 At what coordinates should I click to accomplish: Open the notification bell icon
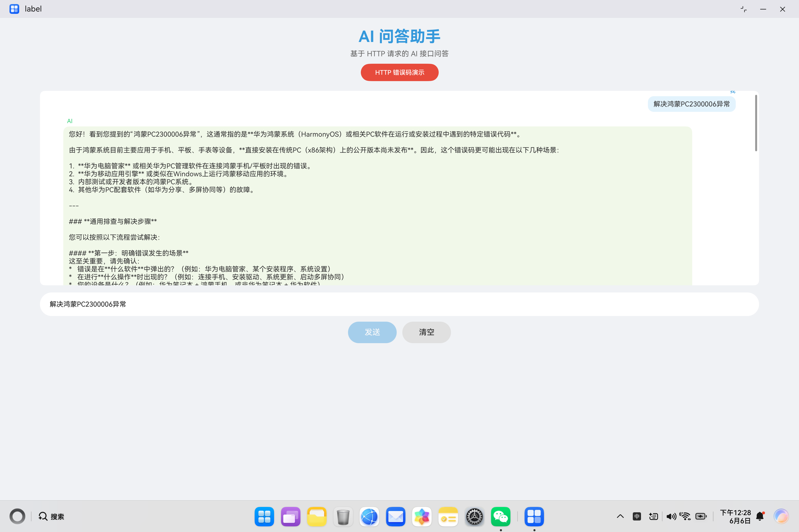coord(760,516)
